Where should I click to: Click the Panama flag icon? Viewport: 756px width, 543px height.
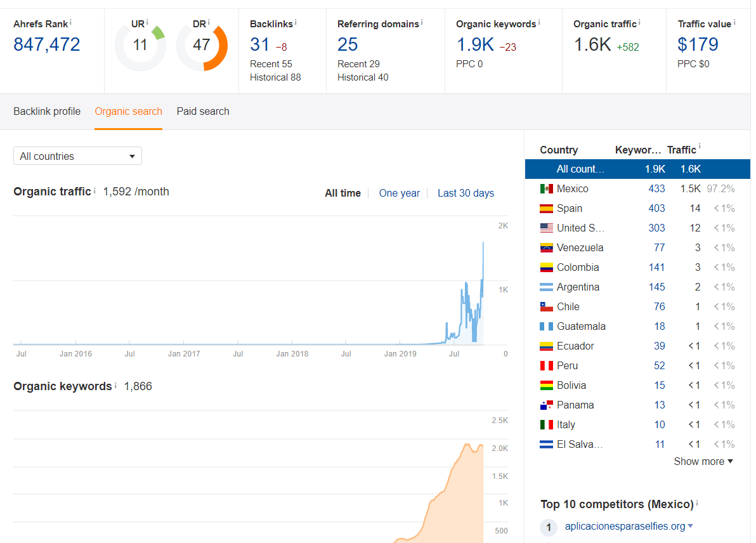click(546, 405)
